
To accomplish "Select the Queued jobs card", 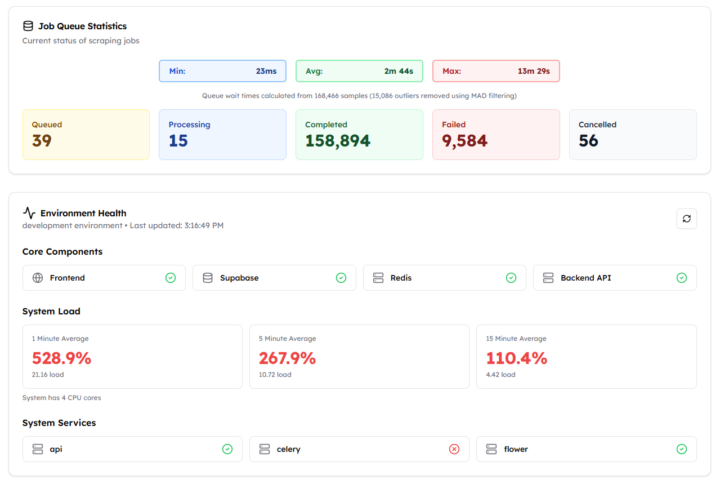I will [86, 134].
